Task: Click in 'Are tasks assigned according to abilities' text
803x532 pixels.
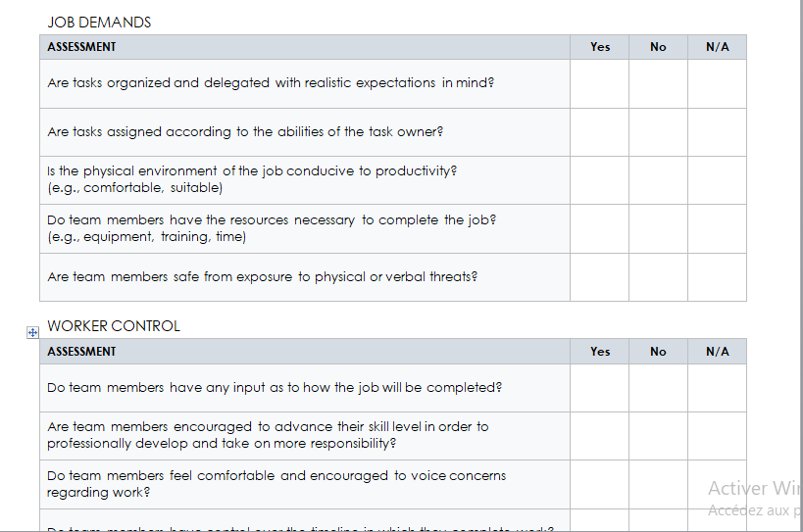Action: [245, 132]
